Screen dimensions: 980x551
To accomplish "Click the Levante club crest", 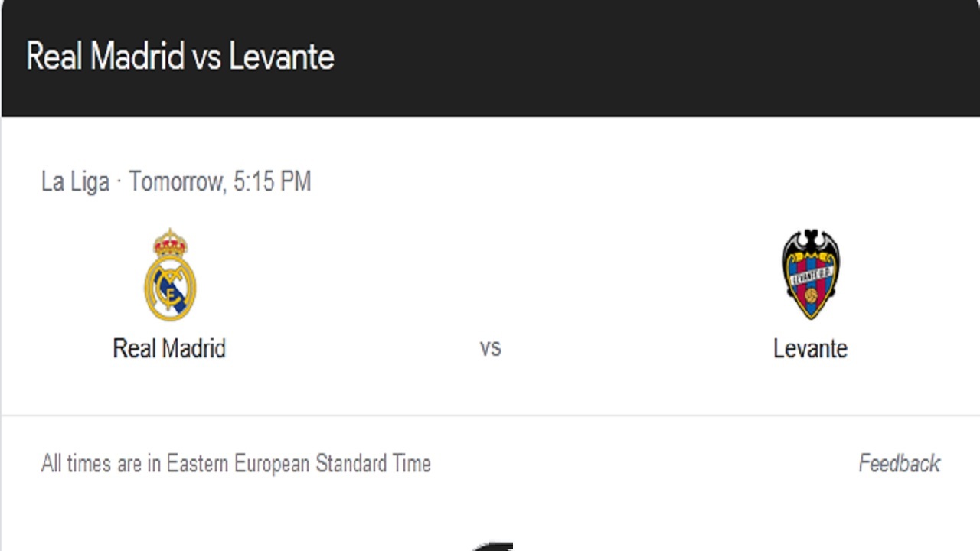I will 811,274.
